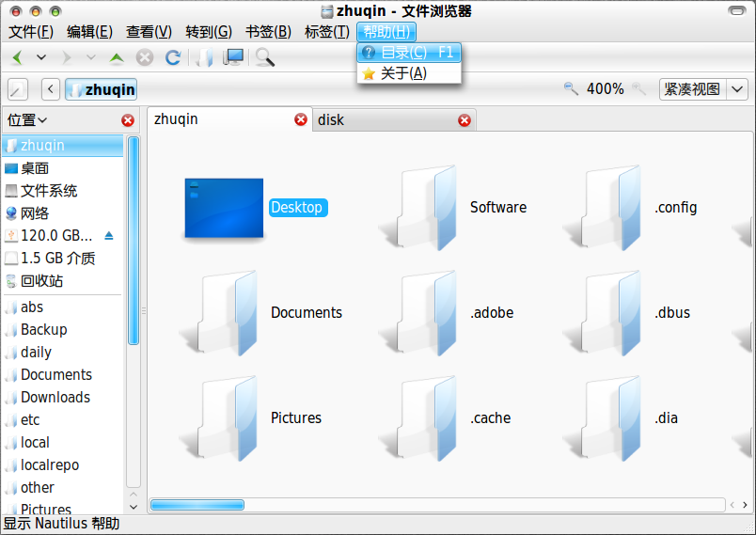Open 网络 in the sidebar
The width and height of the screenshot is (756, 535).
pyautogui.click(x=63, y=213)
